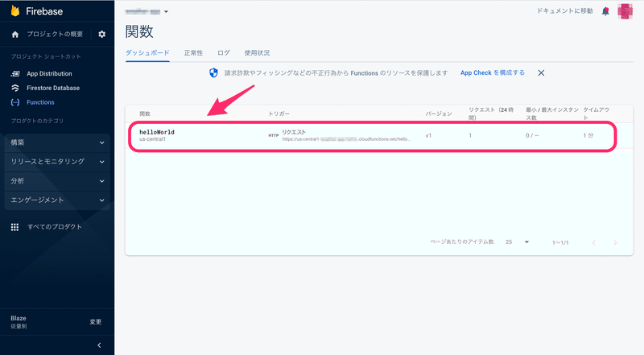Image resolution: width=644 pixels, height=355 pixels.
Task: Open Firestore Database in sidebar
Action: 53,88
